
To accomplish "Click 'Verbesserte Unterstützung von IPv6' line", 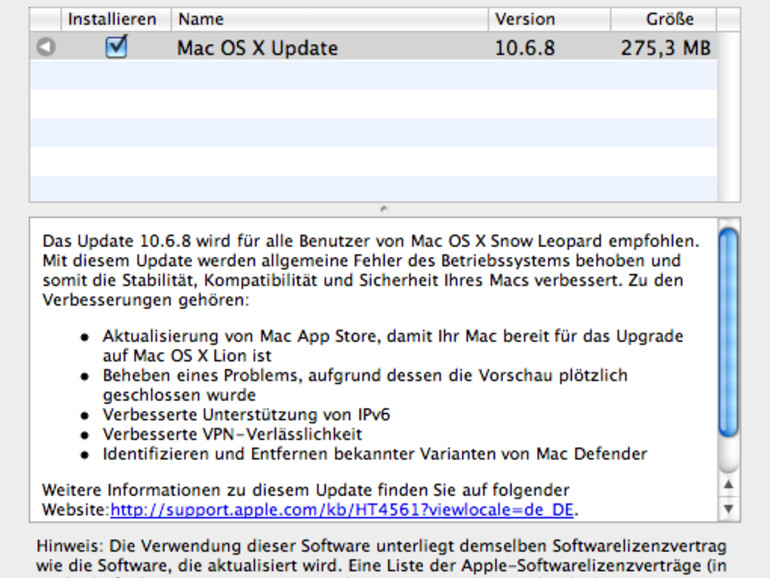I will click(x=246, y=414).
